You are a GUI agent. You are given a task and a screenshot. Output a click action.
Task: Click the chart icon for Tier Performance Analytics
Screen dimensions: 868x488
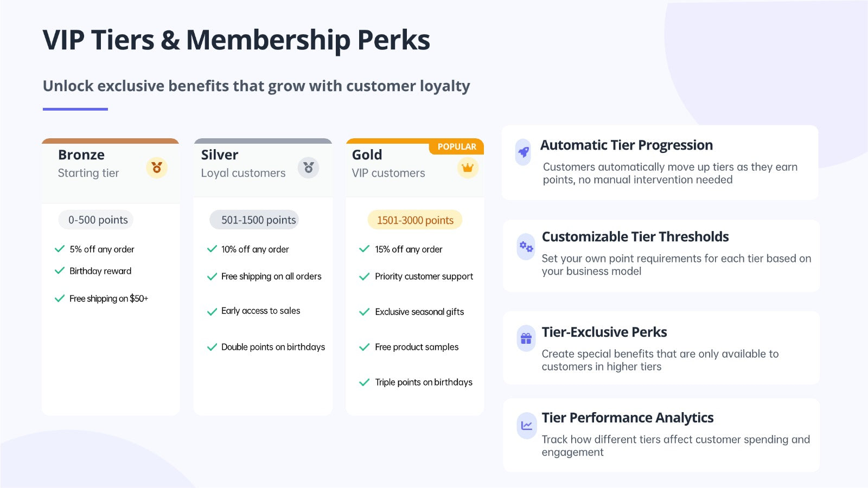click(527, 426)
